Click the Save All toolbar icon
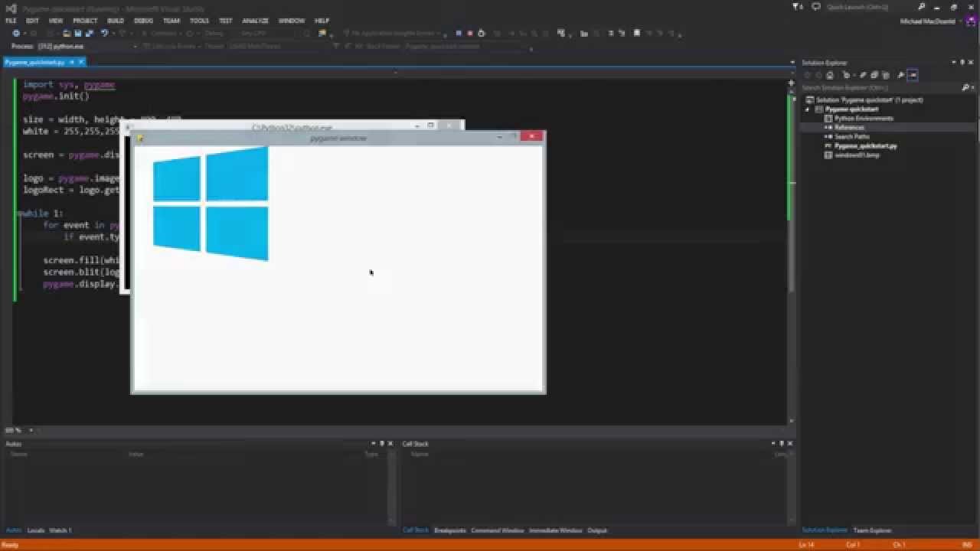Viewport: 980px width, 551px height. (89, 34)
